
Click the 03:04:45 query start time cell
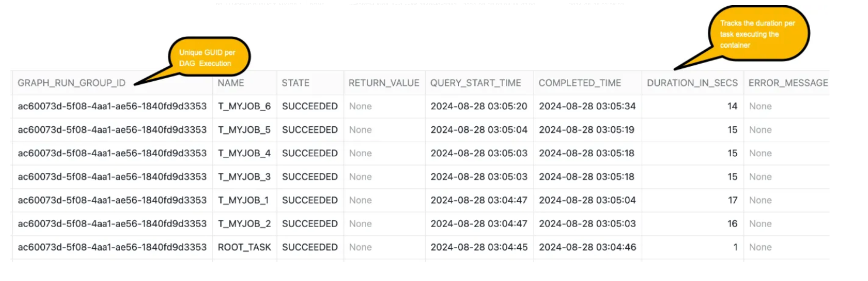479,247
